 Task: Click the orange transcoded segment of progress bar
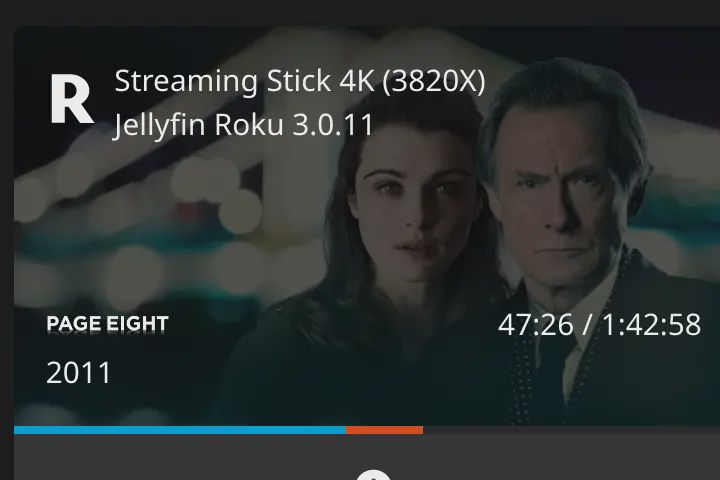pos(385,430)
